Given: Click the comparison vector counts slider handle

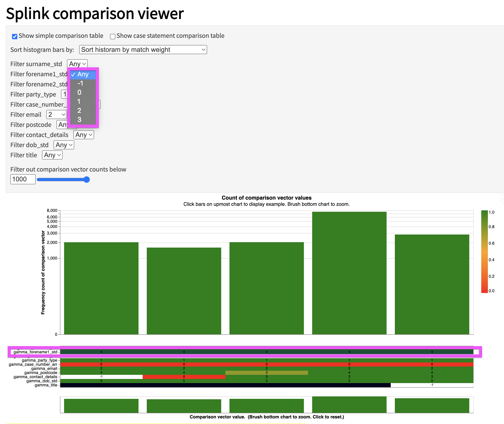Looking at the screenshot, I should click(x=87, y=180).
